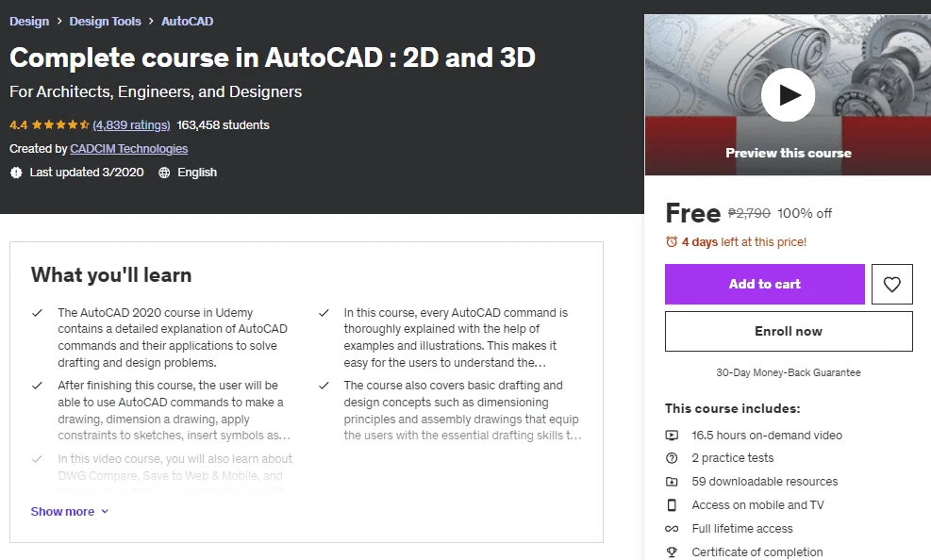The height and width of the screenshot is (560, 931).
Task: Click the 'What you'll learn' heading
Action: pyautogui.click(x=111, y=275)
